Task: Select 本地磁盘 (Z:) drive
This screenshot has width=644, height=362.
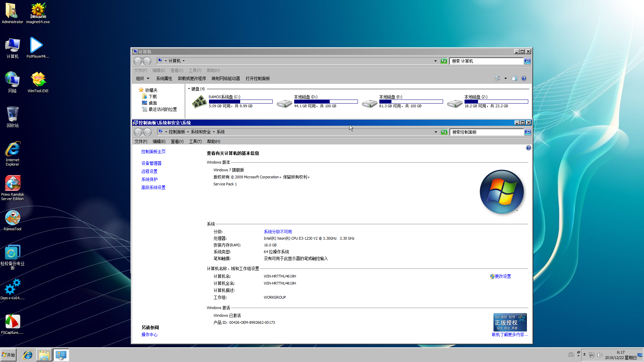Action: point(488,101)
